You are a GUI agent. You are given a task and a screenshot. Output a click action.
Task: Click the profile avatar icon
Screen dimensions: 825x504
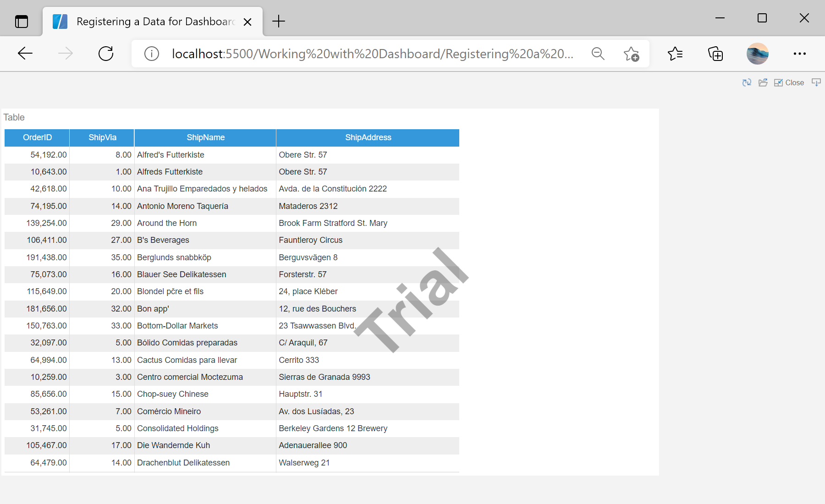tap(757, 54)
